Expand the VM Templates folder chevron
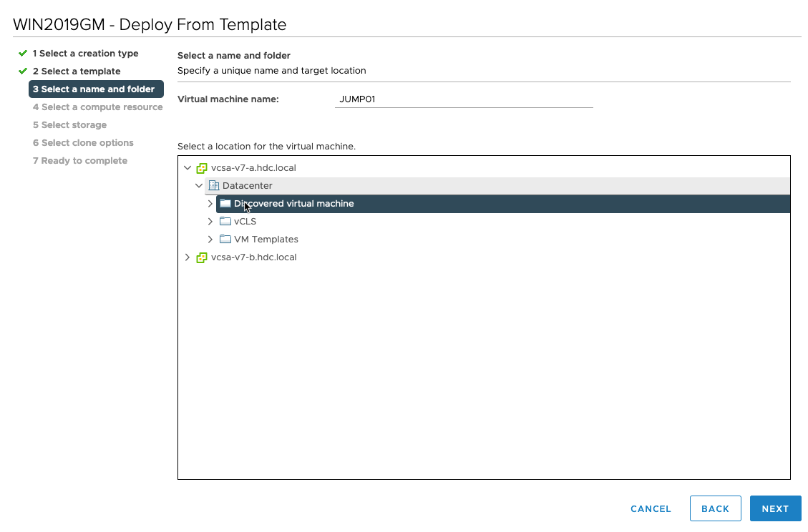808x532 pixels. point(210,239)
